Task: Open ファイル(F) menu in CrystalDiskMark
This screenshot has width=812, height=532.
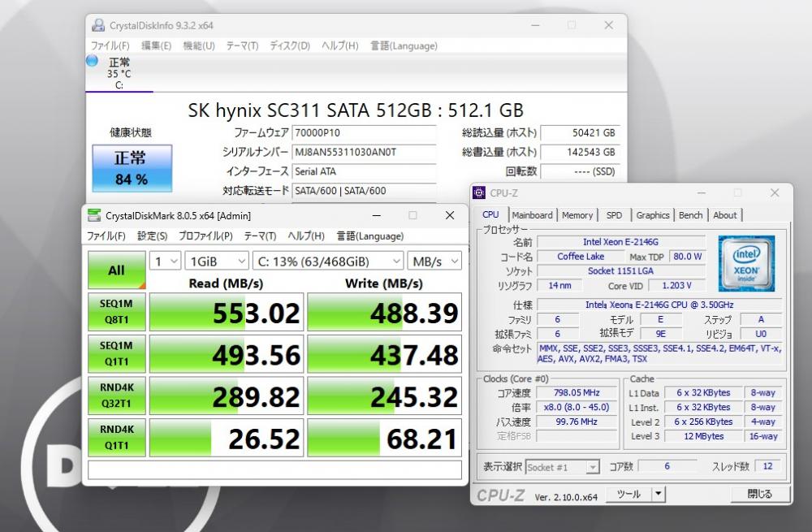Action: pos(106,236)
